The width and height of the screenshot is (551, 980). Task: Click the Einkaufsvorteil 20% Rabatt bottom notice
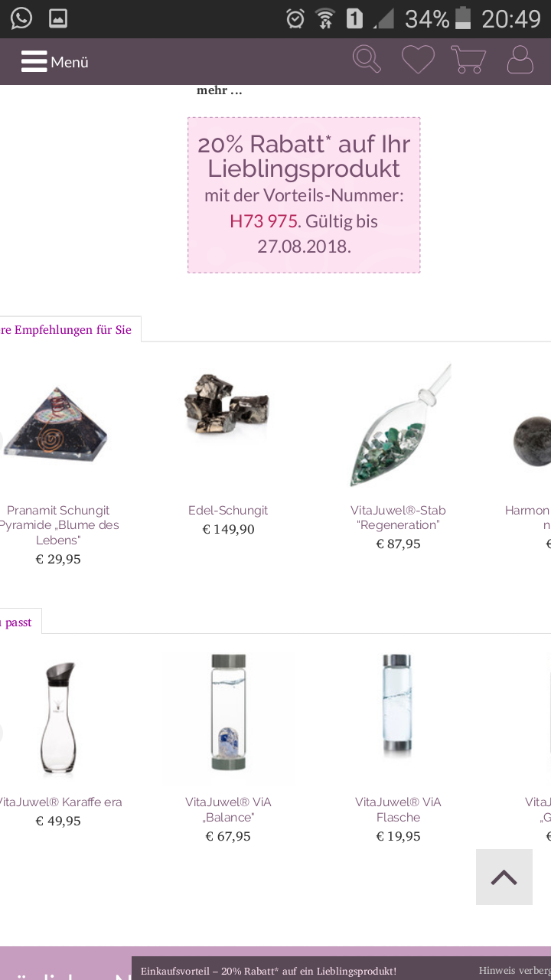point(269,971)
